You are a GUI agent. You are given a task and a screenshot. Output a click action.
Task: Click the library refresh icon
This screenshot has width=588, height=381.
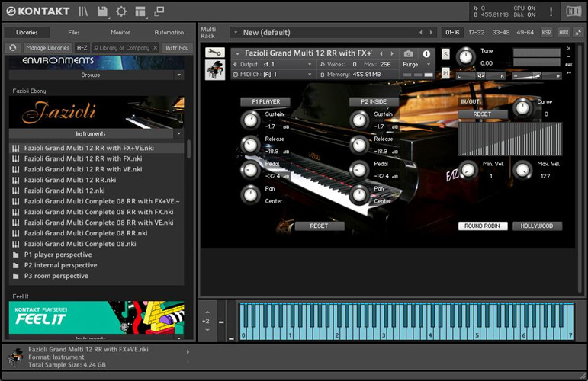pos(12,47)
